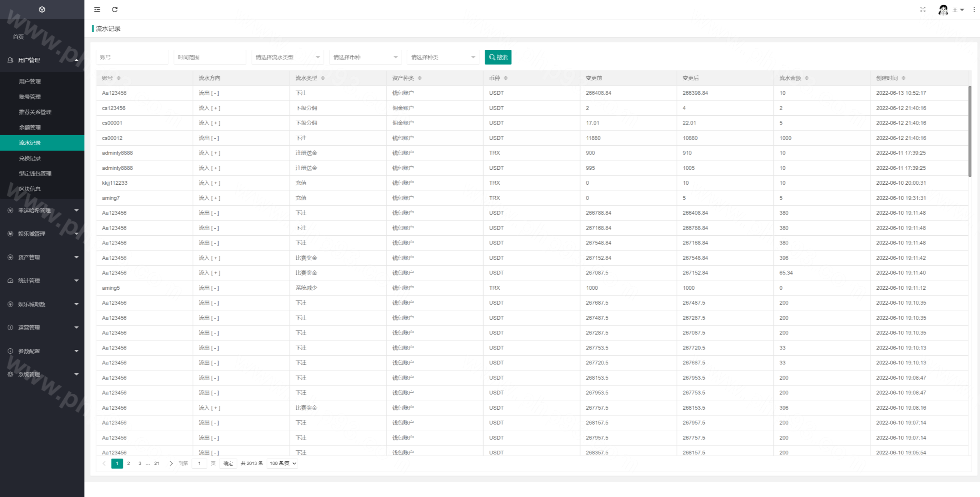
Task: Sort by the 流水金额 column arrows
Action: pos(807,78)
